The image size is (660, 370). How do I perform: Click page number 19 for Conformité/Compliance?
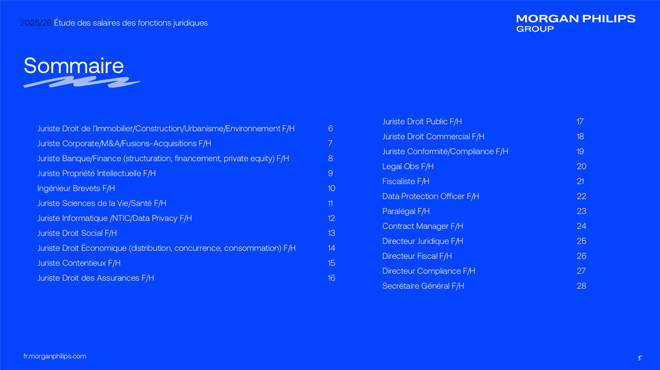click(x=580, y=152)
